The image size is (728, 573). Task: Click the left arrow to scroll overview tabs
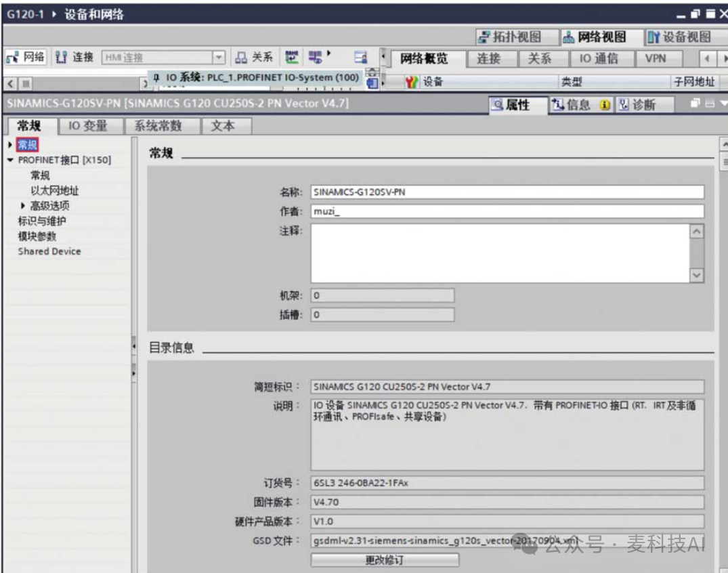pos(707,59)
